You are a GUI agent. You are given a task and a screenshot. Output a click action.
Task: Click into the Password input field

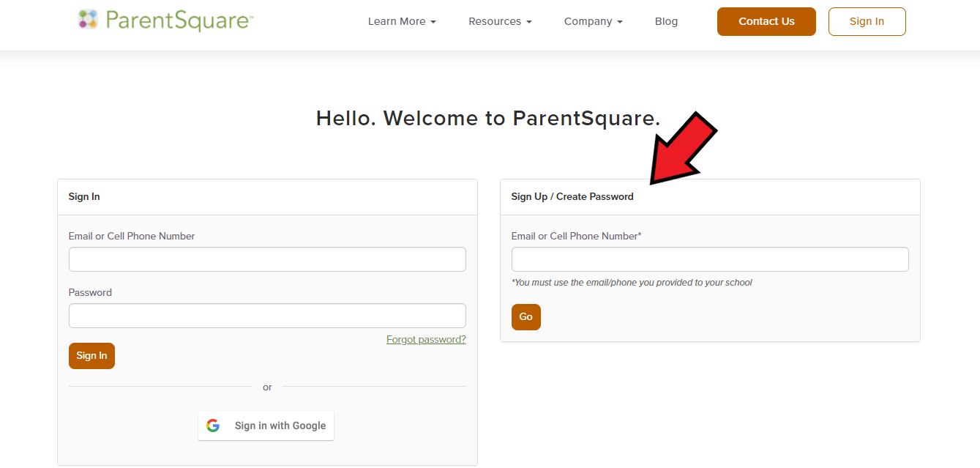tap(267, 316)
